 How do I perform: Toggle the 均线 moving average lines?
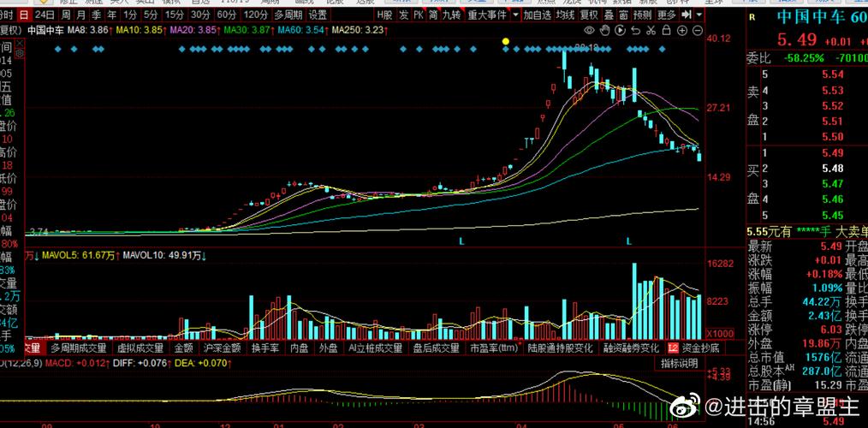(x=566, y=15)
